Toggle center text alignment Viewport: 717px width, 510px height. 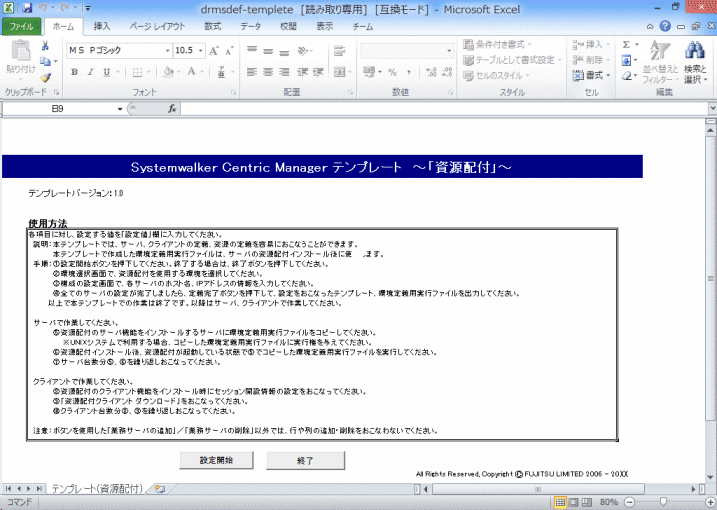pyautogui.click(x=268, y=72)
